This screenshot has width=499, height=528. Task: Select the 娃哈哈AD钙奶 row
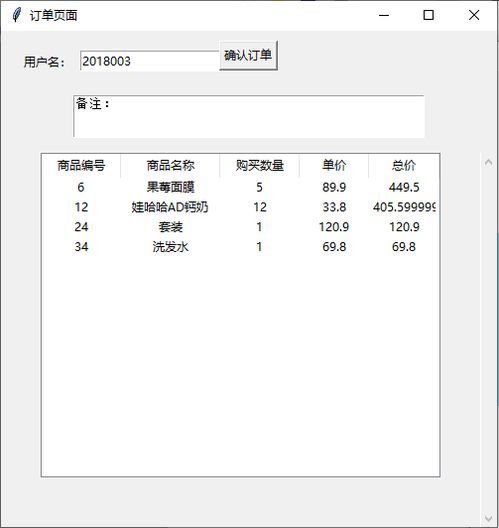tap(240, 207)
